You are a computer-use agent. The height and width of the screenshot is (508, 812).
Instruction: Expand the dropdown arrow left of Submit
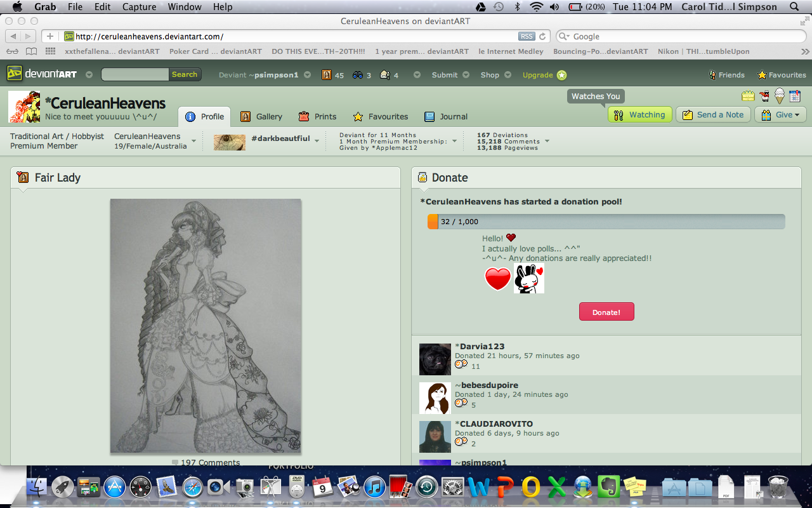(x=417, y=75)
